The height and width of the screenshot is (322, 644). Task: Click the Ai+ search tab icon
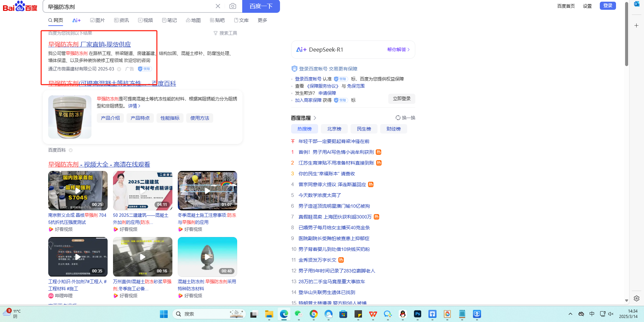click(x=77, y=20)
